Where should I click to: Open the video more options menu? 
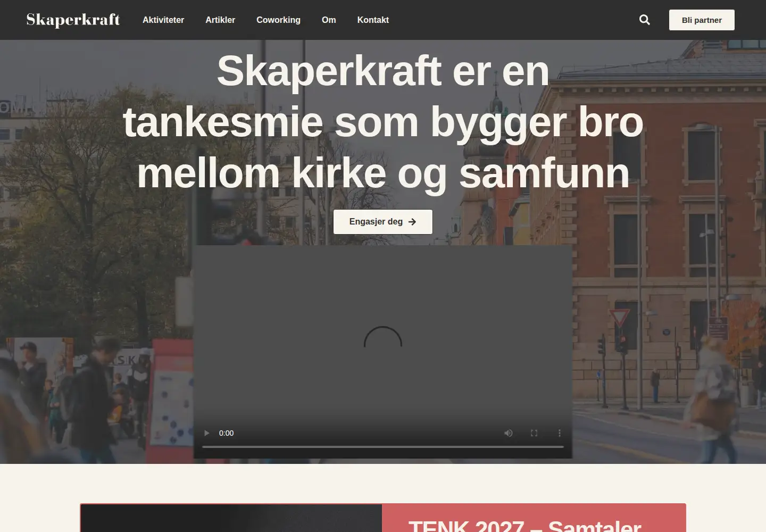click(559, 433)
